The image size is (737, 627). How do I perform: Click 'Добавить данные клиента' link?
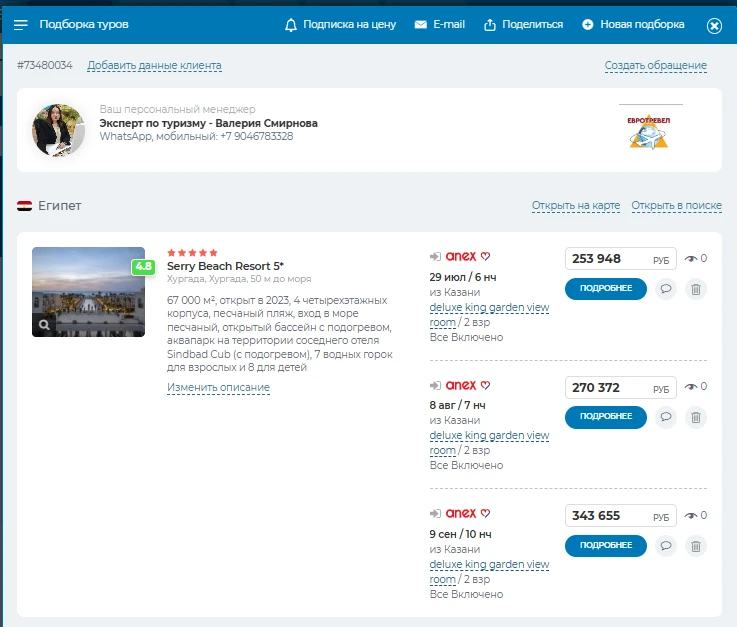coord(154,65)
